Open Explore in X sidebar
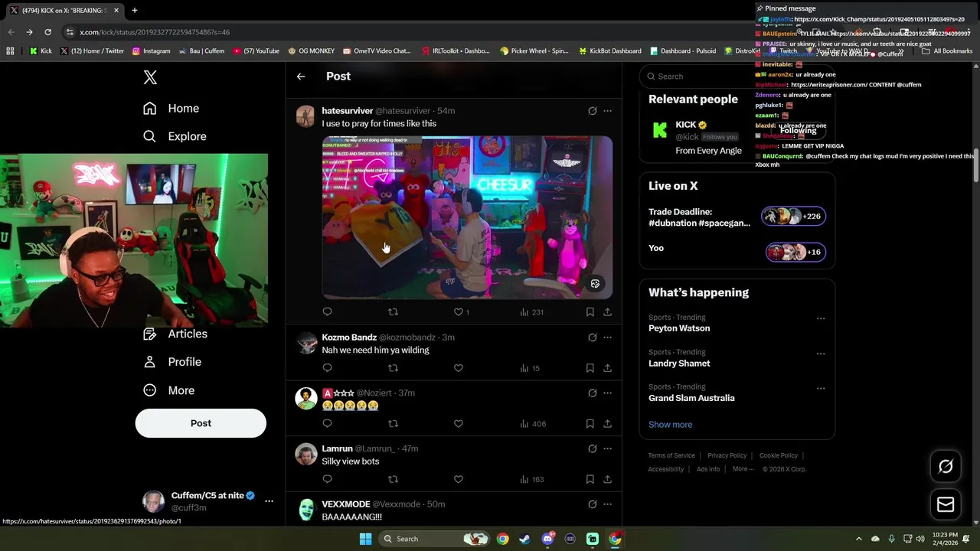This screenshot has height=551, width=980. [x=175, y=136]
